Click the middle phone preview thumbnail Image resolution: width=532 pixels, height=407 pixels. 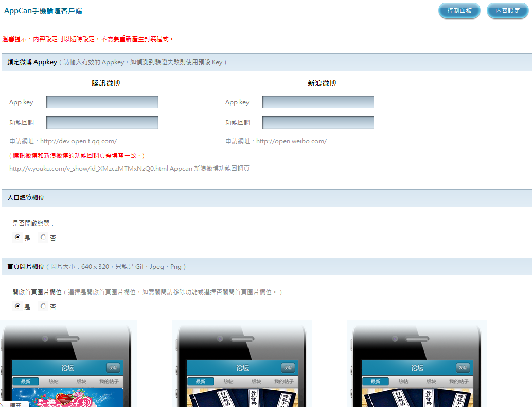click(x=242, y=364)
